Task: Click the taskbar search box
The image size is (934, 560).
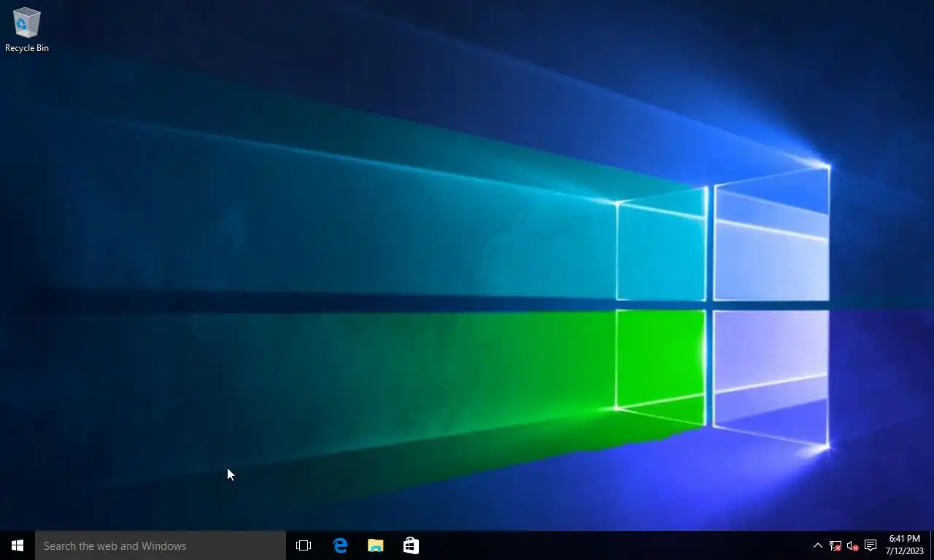Action: click(161, 545)
